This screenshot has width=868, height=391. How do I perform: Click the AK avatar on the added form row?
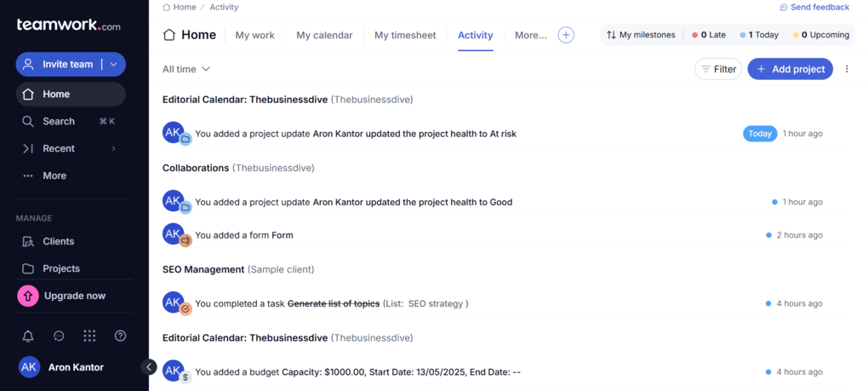pos(174,233)
